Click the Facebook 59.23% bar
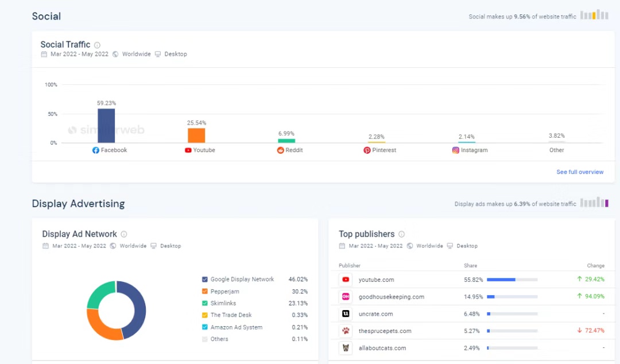 (x=106, y=126)
